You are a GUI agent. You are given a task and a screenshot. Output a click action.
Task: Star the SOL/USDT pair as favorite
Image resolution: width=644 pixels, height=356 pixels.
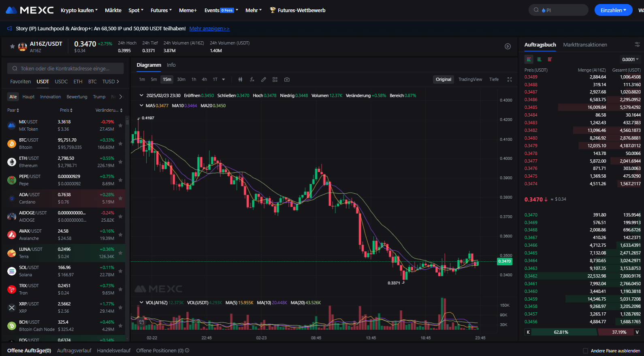(120, 271)
